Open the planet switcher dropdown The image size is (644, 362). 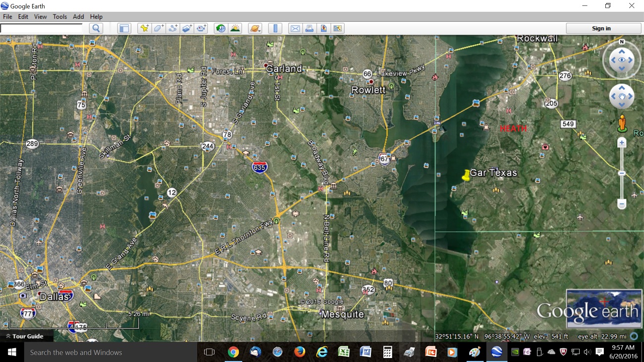click(x=255, y=28)
